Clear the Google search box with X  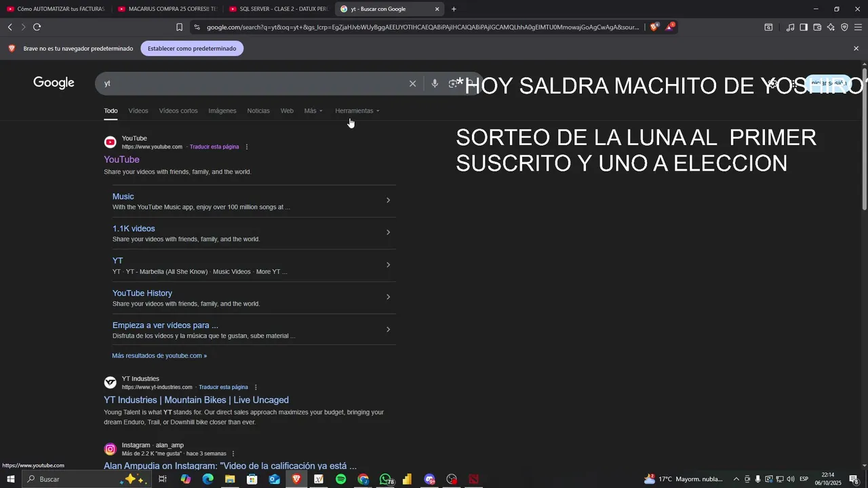[412, 83]
